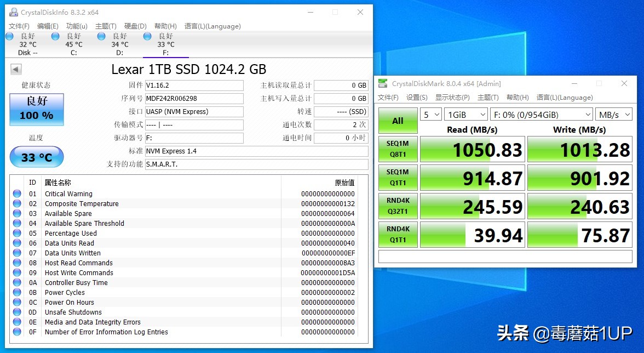The width and height of the screenshot is (644, 353).
Task: Open the F: drive selection dropdown
Action: click(541, 115)
